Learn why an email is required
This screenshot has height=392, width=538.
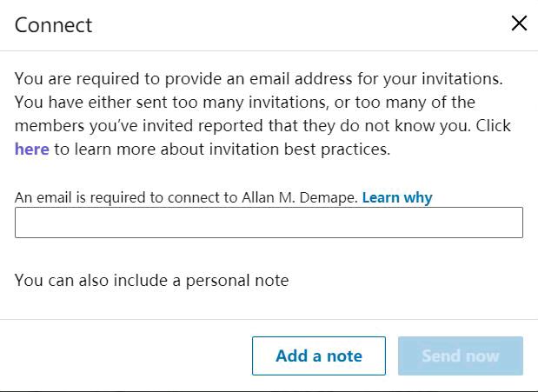(397, 197)
